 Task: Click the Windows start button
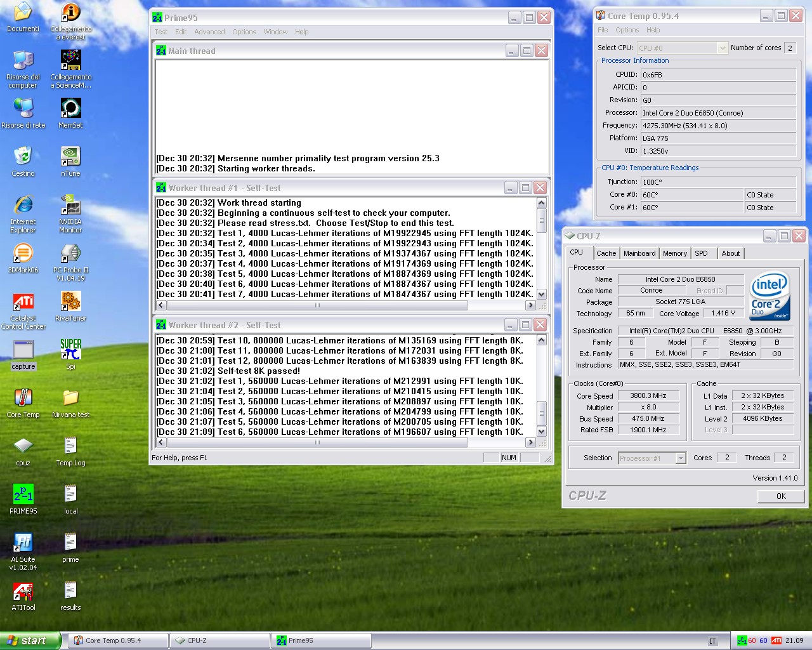30,640
